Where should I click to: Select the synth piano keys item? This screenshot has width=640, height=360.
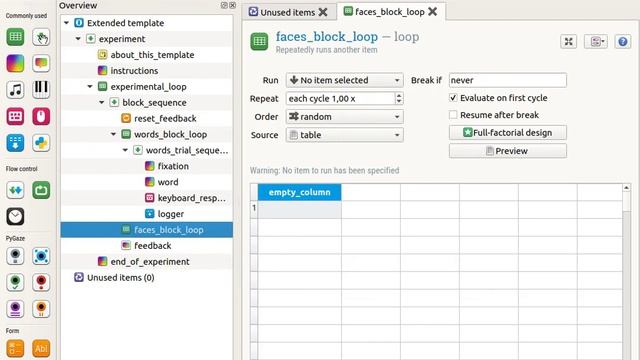[x=41, y=90]
